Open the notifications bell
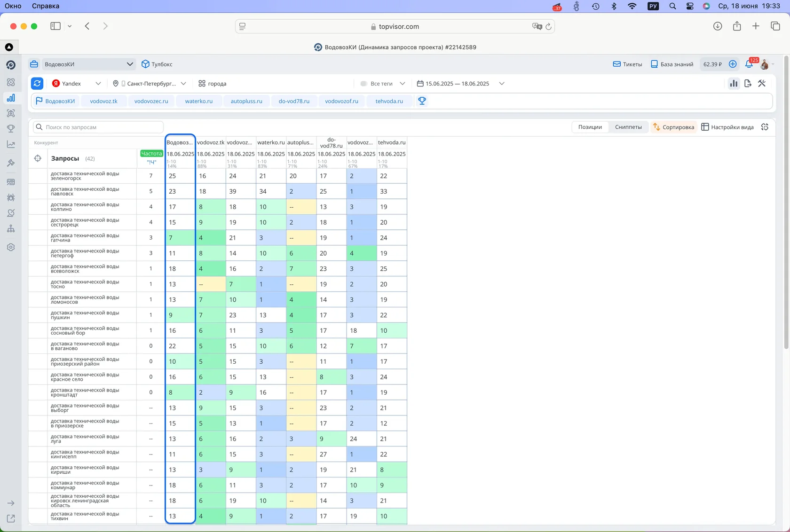Viewport: 790px width, 532px height. point(750,64)
